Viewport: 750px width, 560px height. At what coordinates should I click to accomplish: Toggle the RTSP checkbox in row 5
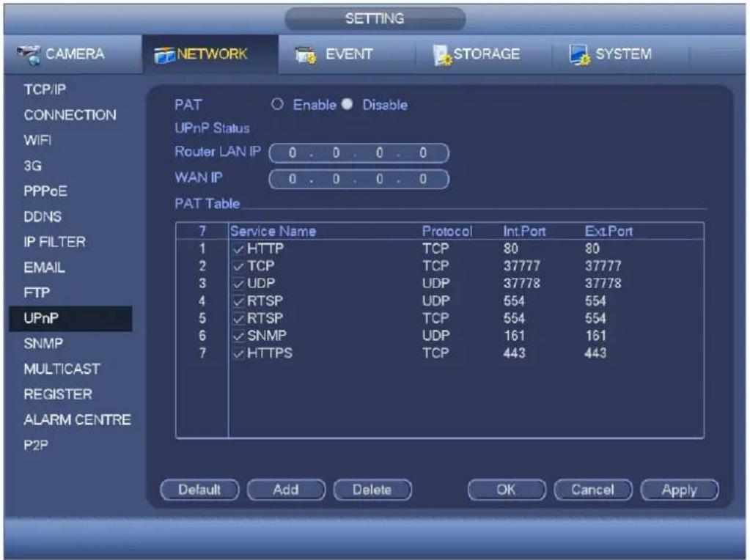pos(239,319)
